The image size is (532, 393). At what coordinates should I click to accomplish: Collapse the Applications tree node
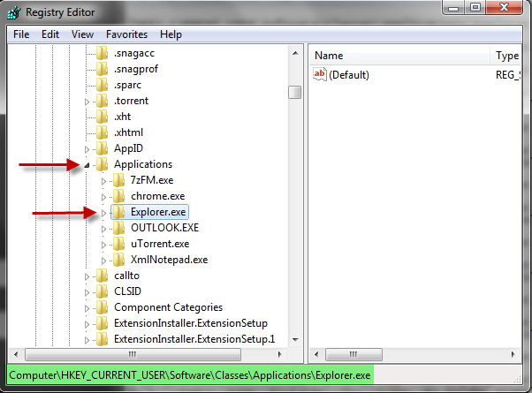coord(87,164)
